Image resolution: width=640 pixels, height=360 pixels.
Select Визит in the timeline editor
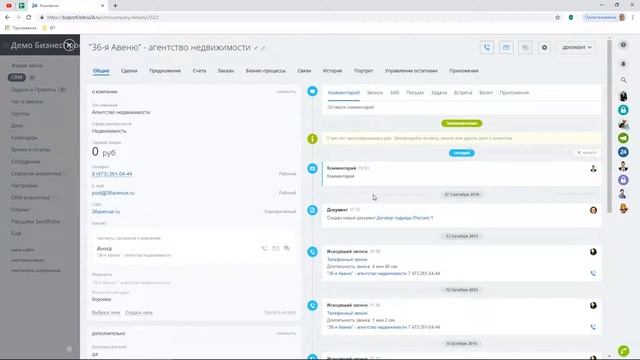tap(486, 93)
